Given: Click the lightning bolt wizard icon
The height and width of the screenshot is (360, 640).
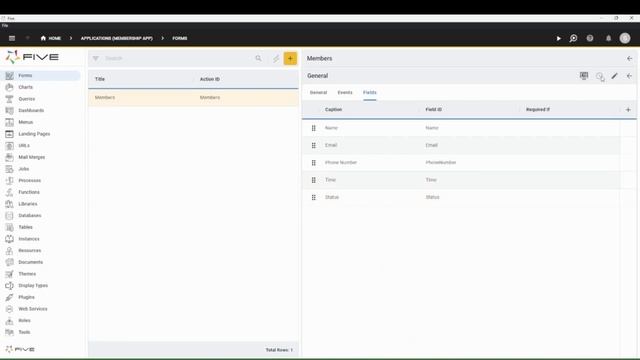Looking at the screenshot, I should click(x=276, y=58).
